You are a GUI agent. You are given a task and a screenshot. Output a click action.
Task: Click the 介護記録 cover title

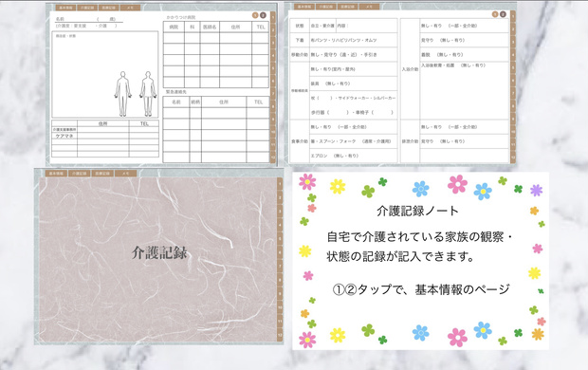pyautogui.click(x=159, y=253)
